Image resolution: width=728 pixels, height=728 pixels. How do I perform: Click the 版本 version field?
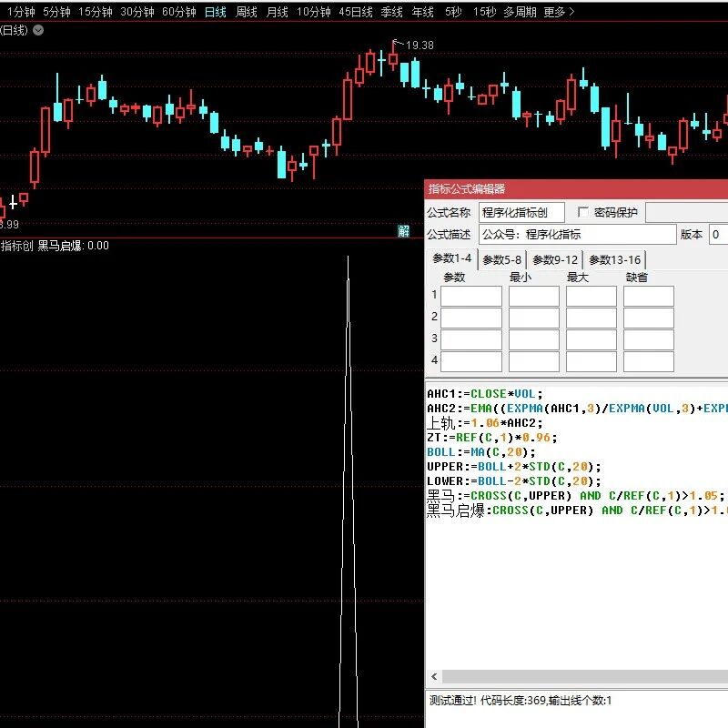pos(718,235)
